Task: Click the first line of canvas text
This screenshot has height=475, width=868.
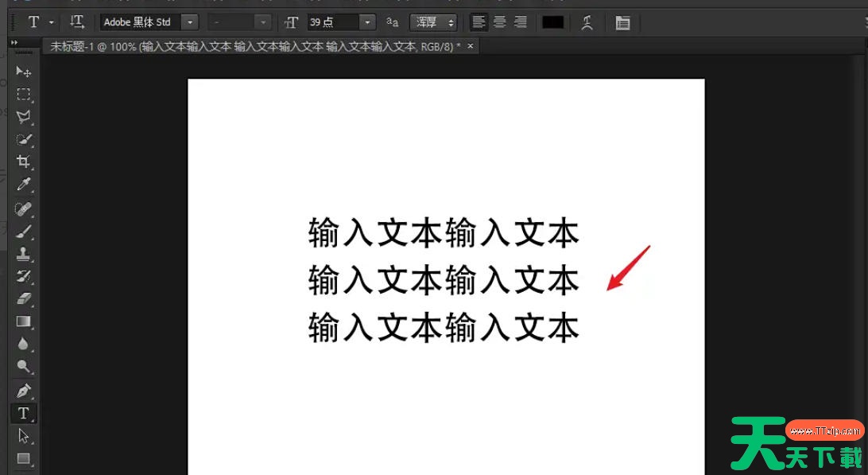Action: 444,232
